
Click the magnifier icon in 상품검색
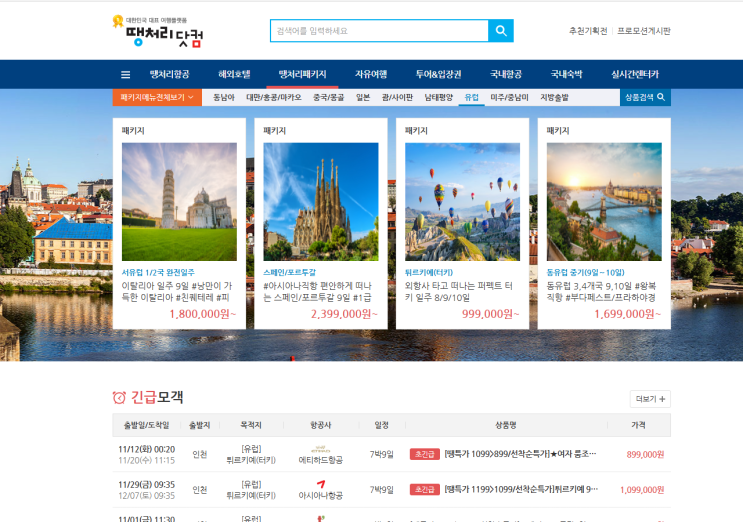tap(661, 97)
